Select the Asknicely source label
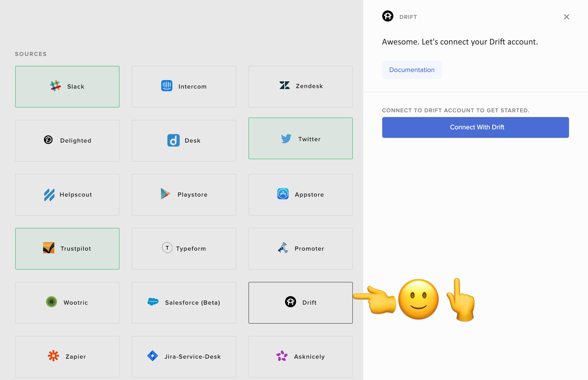This screenshot has height=380, width=588. pyautogui.click(x=309, y=357)
